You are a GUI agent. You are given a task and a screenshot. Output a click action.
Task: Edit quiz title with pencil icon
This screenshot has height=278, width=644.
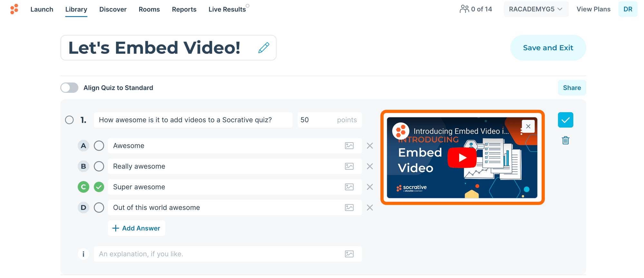pos(264,48)
